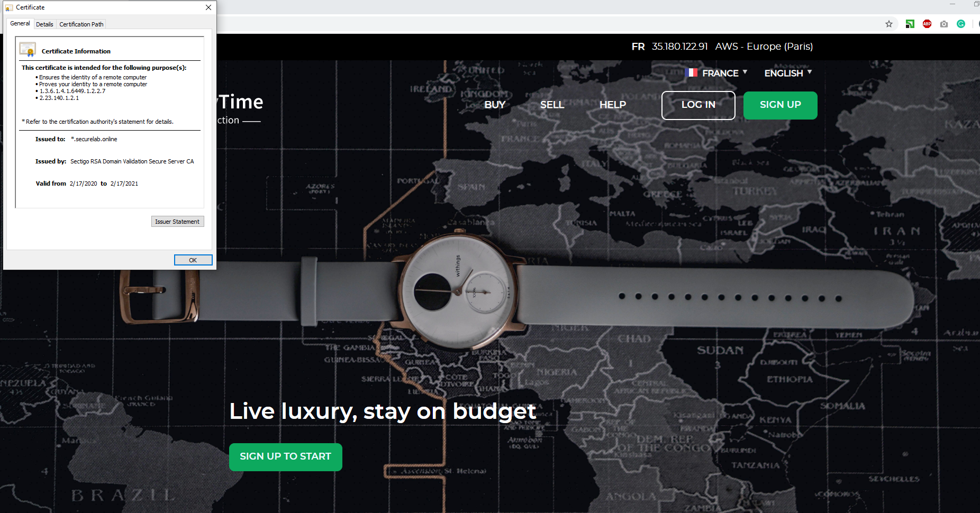Image resolution: width=980 pixels, height=513 pixels.
Task: Click the Issuer Statement button
Action: pos(178,222)
